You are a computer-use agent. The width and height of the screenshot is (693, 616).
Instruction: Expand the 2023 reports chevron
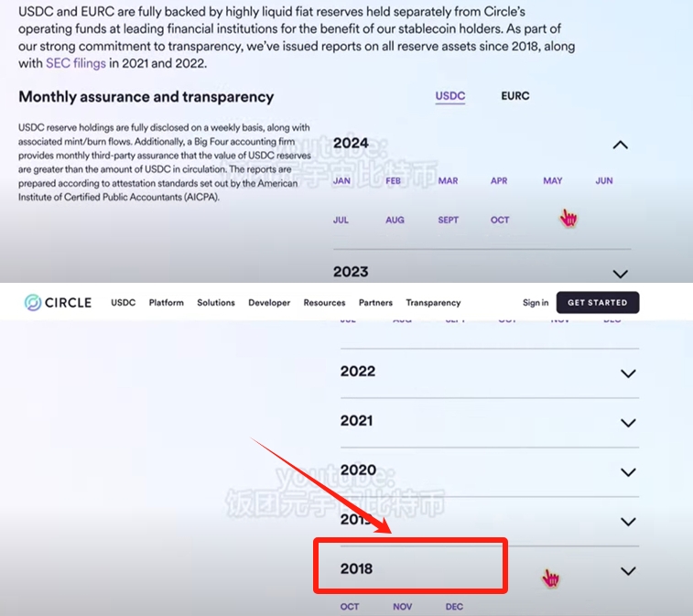(x=620, y=274)
